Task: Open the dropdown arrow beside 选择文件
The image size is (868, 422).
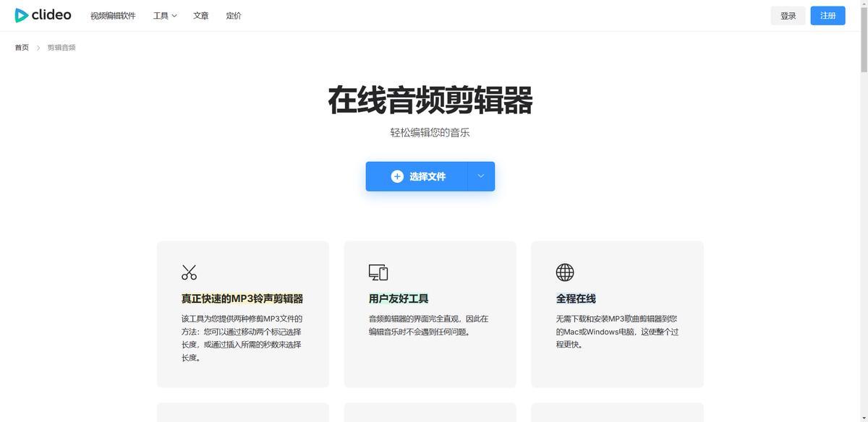Action: click(481, 176)
